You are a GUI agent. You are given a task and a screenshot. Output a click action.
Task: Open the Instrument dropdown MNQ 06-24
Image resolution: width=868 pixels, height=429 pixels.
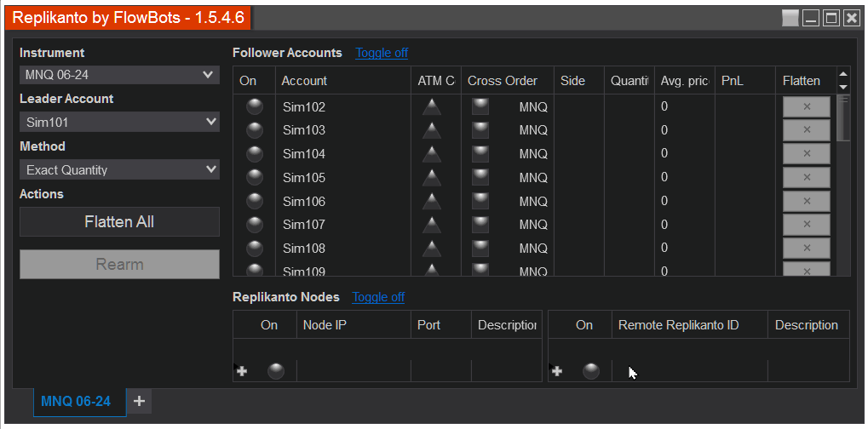[x=119, y=75]
